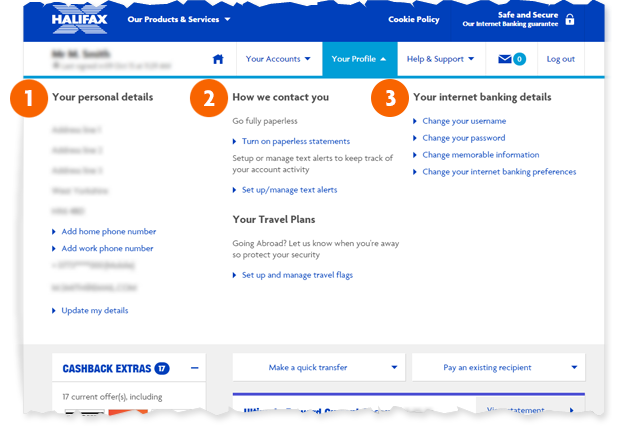Open Set up/manage text alerts

point(290,190)
